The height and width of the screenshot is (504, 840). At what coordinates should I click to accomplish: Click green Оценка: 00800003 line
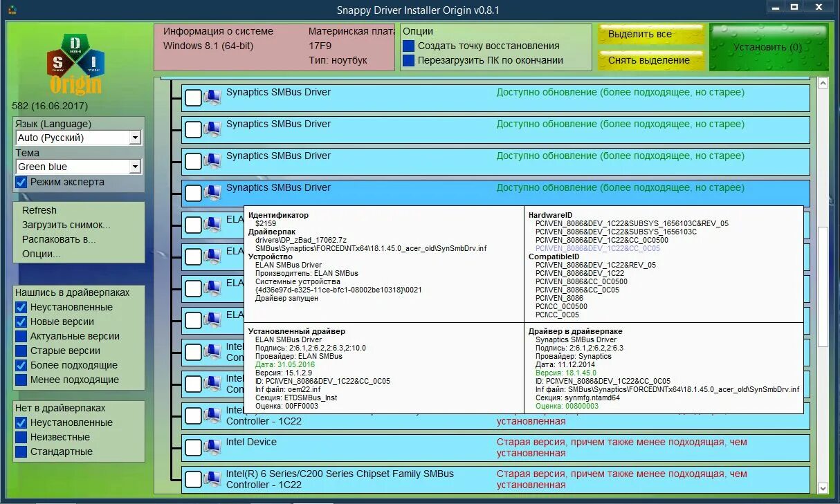point(567,406)
